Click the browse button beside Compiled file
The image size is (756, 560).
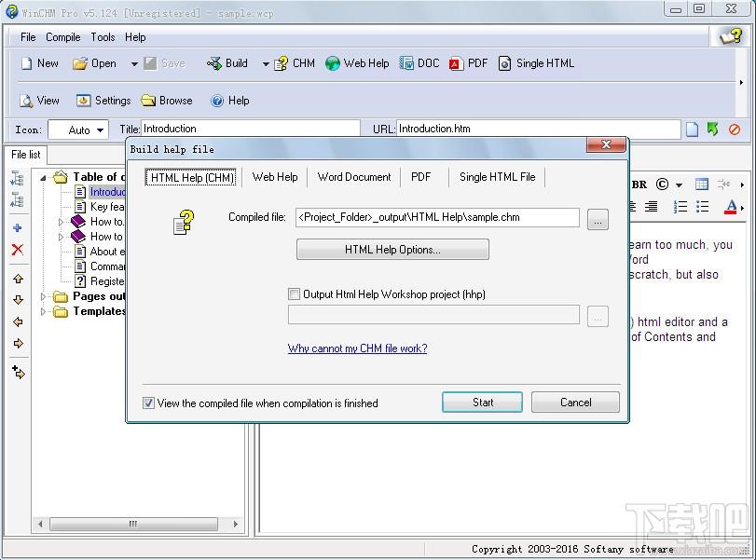[x=598, y=219]
